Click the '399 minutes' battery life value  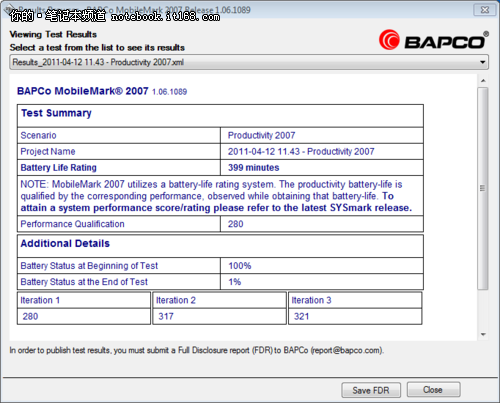[253, 168]
